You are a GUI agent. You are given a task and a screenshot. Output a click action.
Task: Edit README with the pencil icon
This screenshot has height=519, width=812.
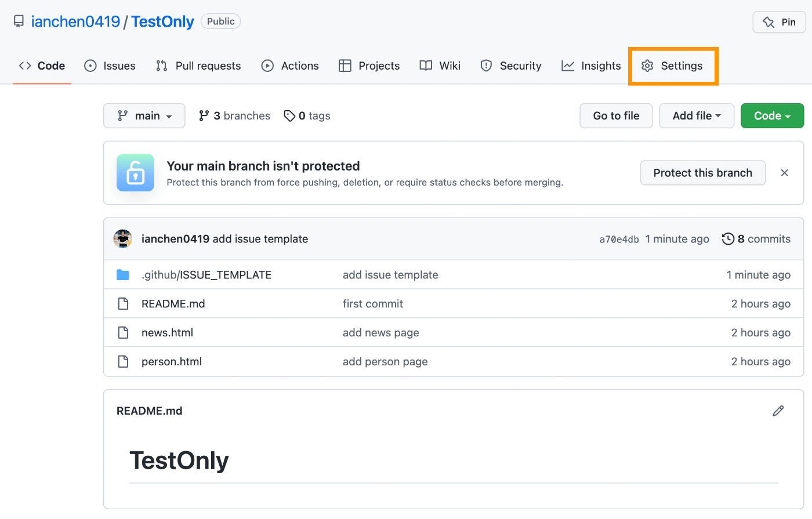(778, 411)
